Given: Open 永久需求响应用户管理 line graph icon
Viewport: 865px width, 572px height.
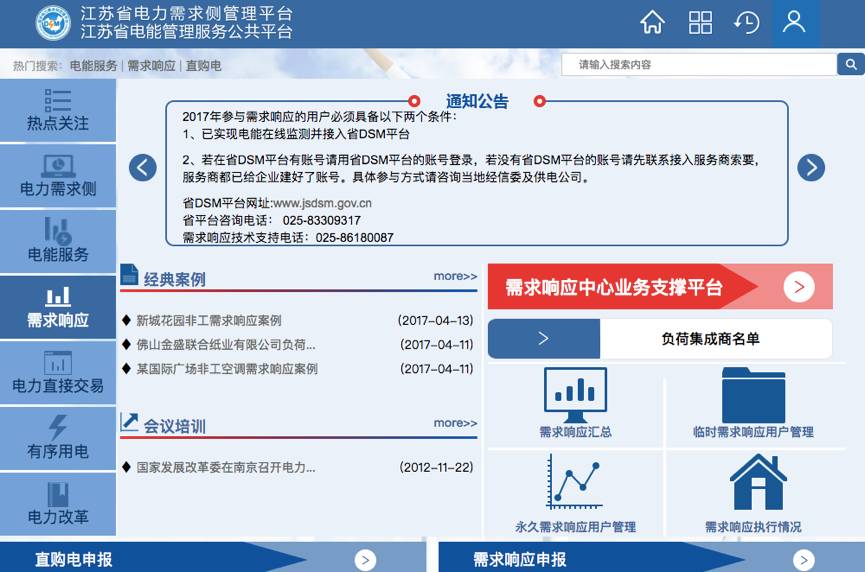Looking at the screenshot, I should 575,483.
